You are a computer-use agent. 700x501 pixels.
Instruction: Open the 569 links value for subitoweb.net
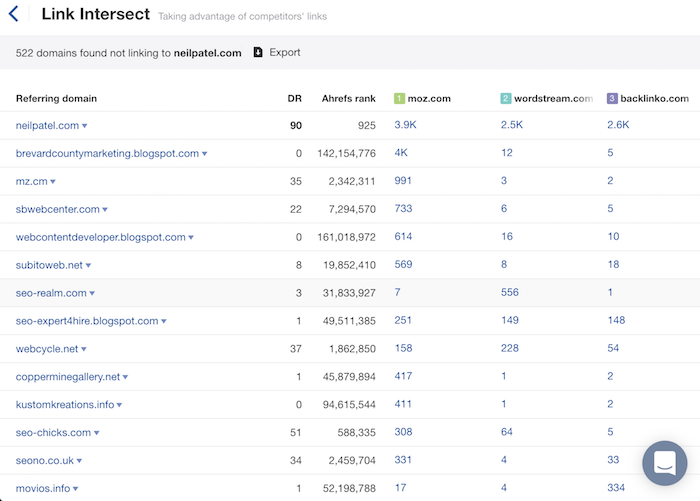(403, 264)
